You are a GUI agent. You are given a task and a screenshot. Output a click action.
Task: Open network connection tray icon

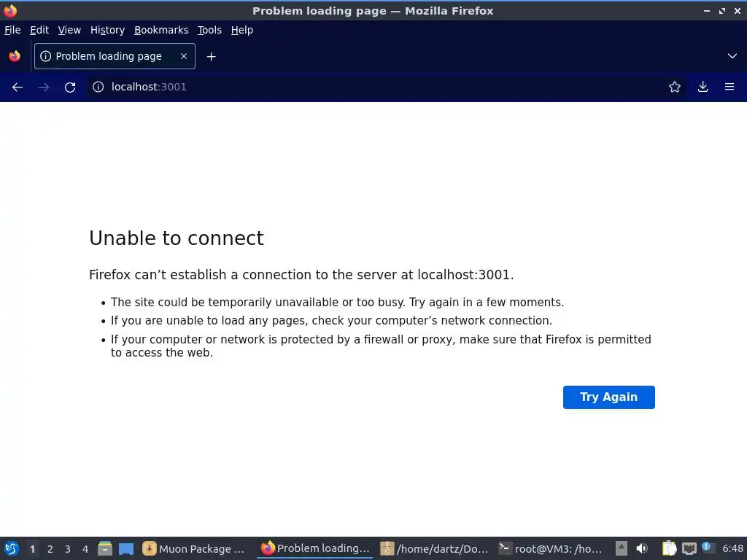click(x=689, y=548)
